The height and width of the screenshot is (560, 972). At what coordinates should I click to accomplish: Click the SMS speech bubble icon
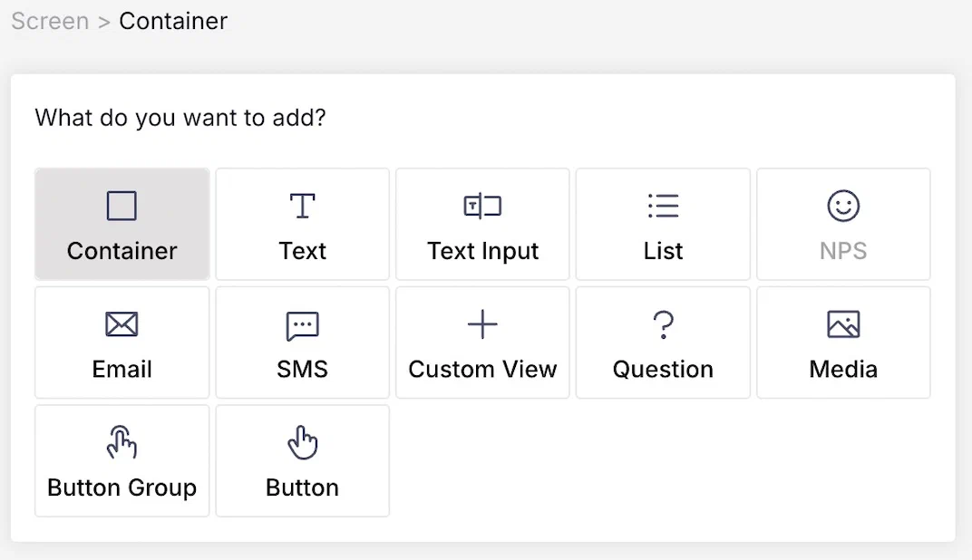302,325
